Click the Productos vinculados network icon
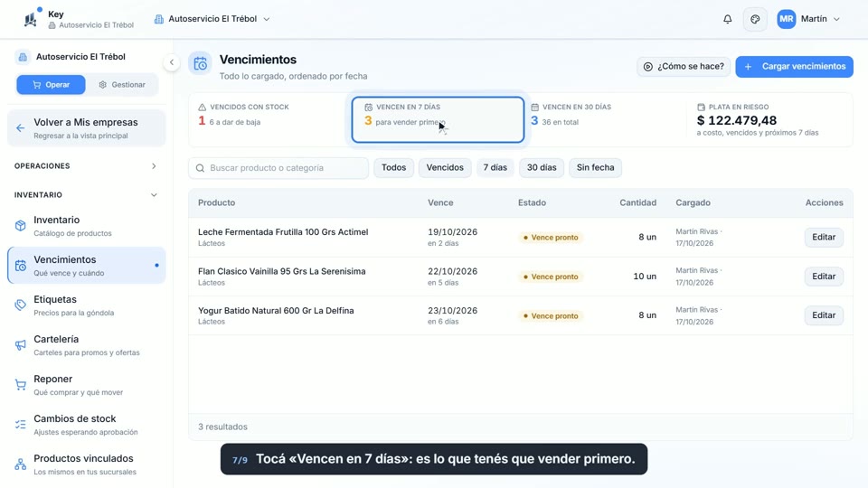This screenshot has height=488, width=868. coord(21,465)
